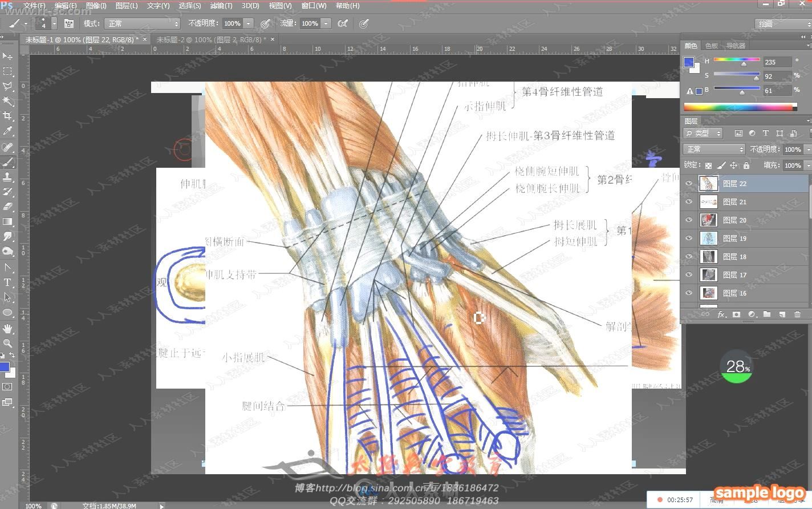The width and height of the screenshot is (812, 509).
Task: Open layer 填充 fill dropdown arrow
Action: click(808, 165)
